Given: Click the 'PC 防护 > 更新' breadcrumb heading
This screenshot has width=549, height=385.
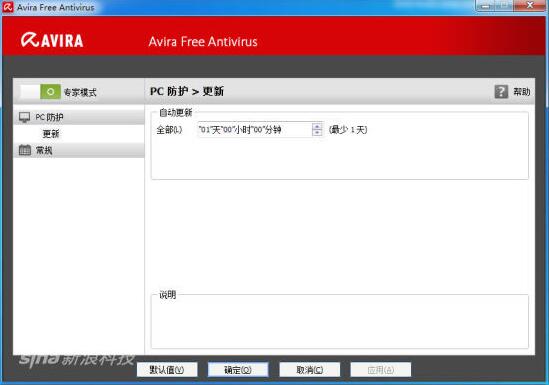Looking at the screenshot, I should point(187,92).
